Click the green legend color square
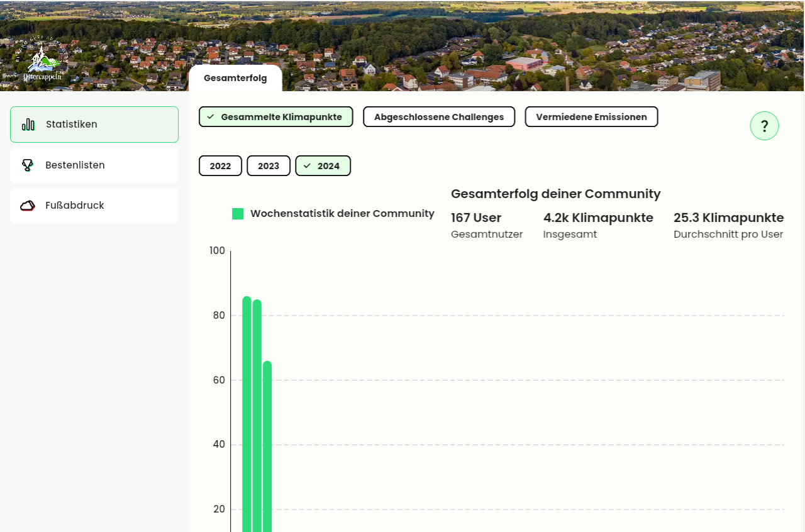The width and height of the screenshot is (805, 532). click(x=238, y=214)
